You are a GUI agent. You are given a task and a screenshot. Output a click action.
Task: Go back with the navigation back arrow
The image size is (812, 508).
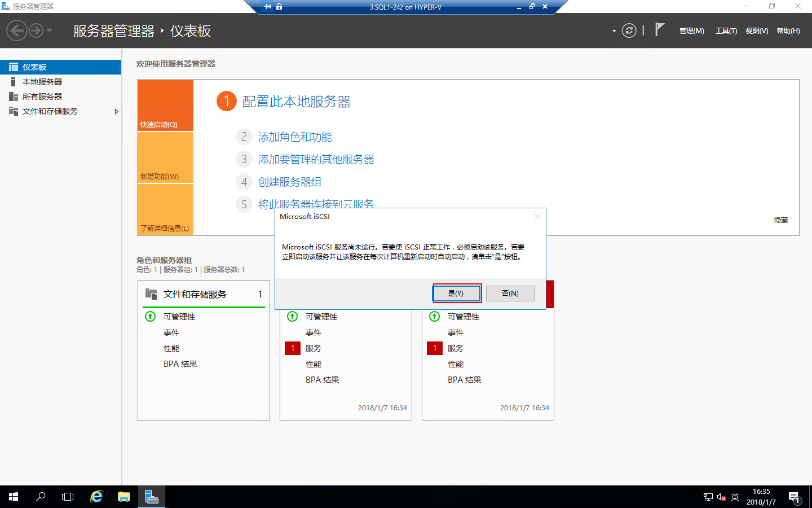pyautogui.click(x=17, y=30)
